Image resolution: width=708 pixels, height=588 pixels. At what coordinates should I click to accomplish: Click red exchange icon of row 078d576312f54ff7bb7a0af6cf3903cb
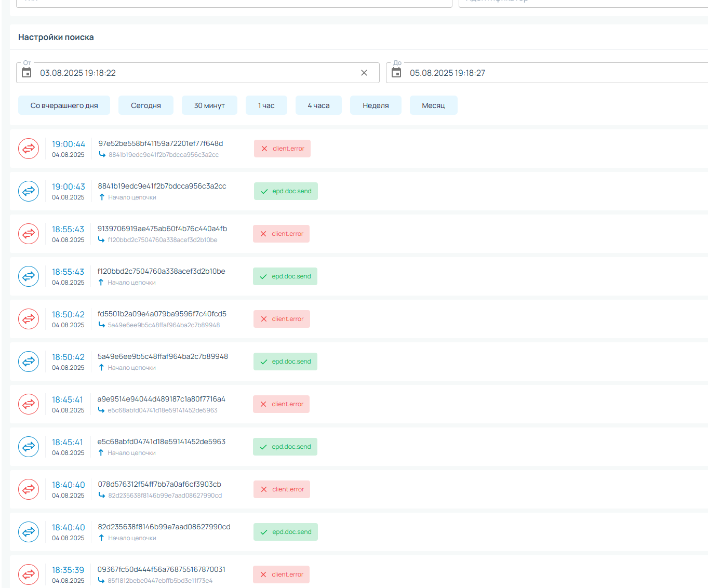[x=29, y=489]
